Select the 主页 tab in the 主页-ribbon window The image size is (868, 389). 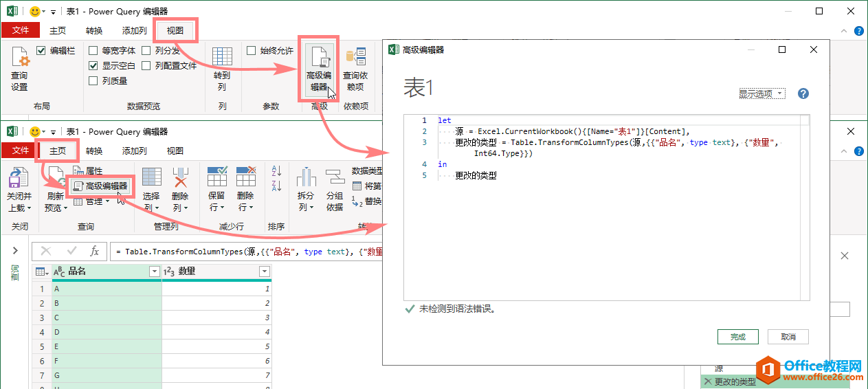[58, 151]
